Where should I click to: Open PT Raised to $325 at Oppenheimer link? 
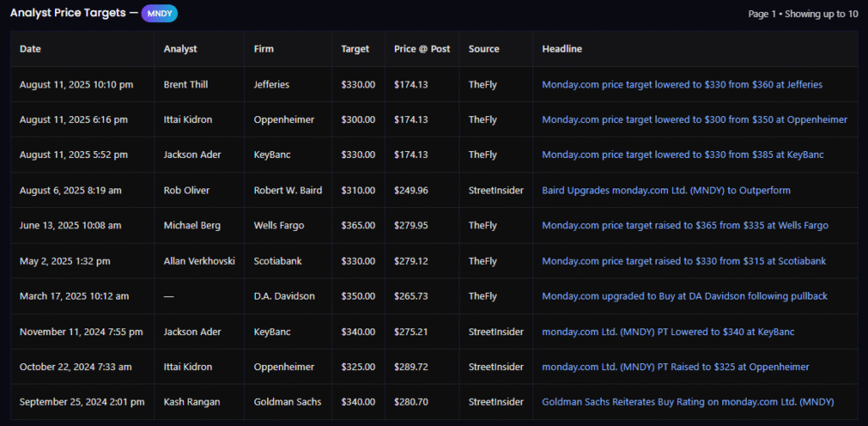(675, 367)
